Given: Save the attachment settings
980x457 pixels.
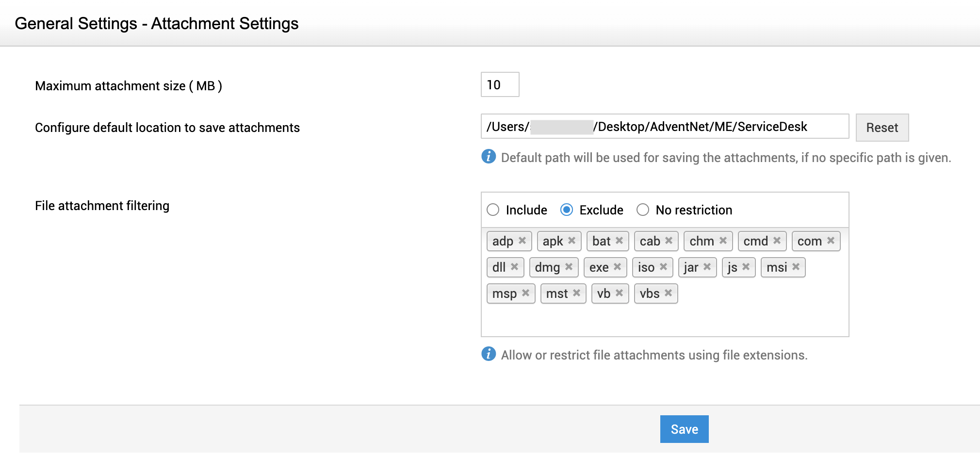Looking at the screenshot, I should pos(684,429).
